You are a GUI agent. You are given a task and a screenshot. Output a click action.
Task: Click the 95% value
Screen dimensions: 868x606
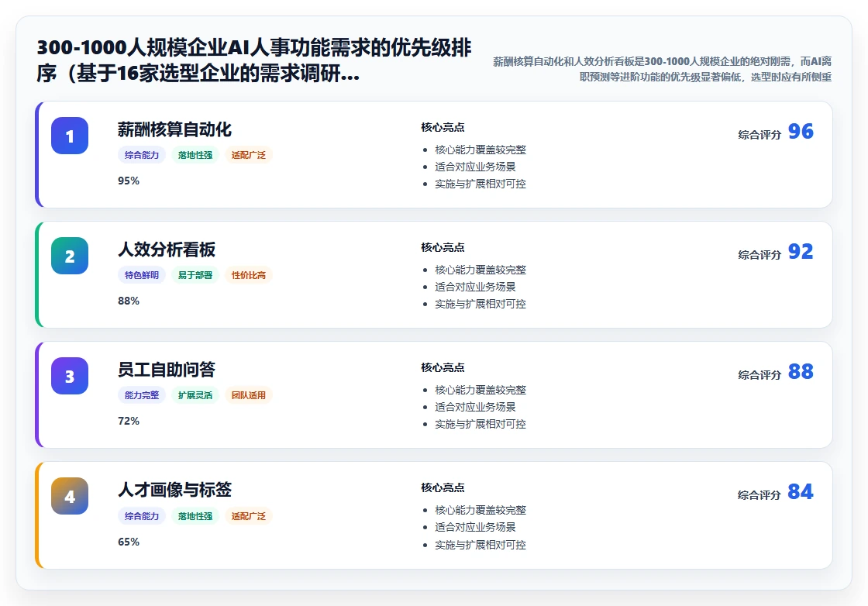tap(129, 181)
